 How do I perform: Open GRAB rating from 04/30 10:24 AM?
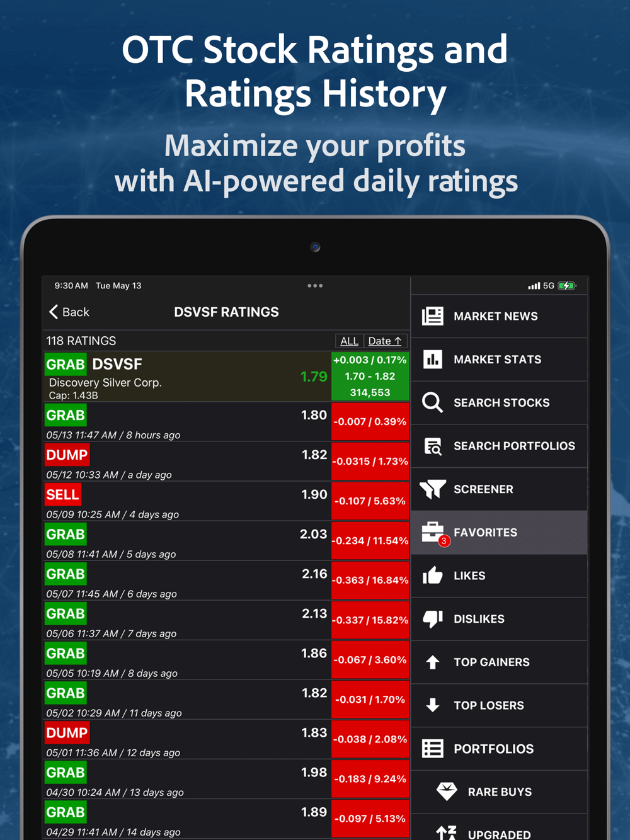[x=226, y=779]
